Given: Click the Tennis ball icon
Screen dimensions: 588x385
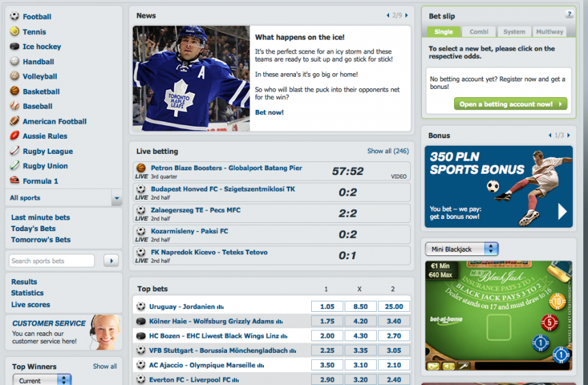Looking at the screenshot, I should [x=14, y=31].
